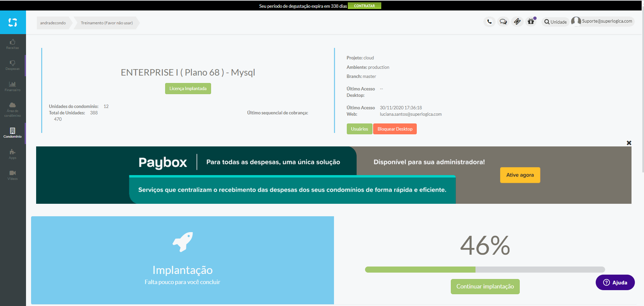This screenshot has height=306, width=644.
Task: Click the ticket icon in header
Action: coord(517,22)
